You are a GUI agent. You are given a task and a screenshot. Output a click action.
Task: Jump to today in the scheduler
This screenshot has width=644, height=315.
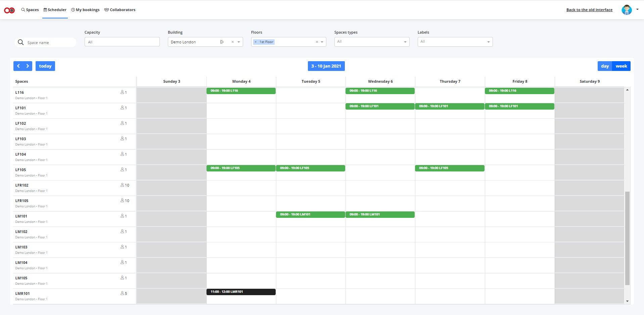click(x=45, y=66)
